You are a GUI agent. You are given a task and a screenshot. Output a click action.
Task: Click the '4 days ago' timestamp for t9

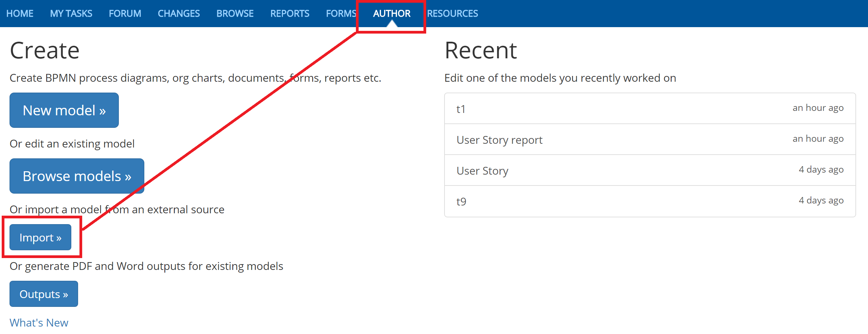pyautogui.click(x=821, y=200)
